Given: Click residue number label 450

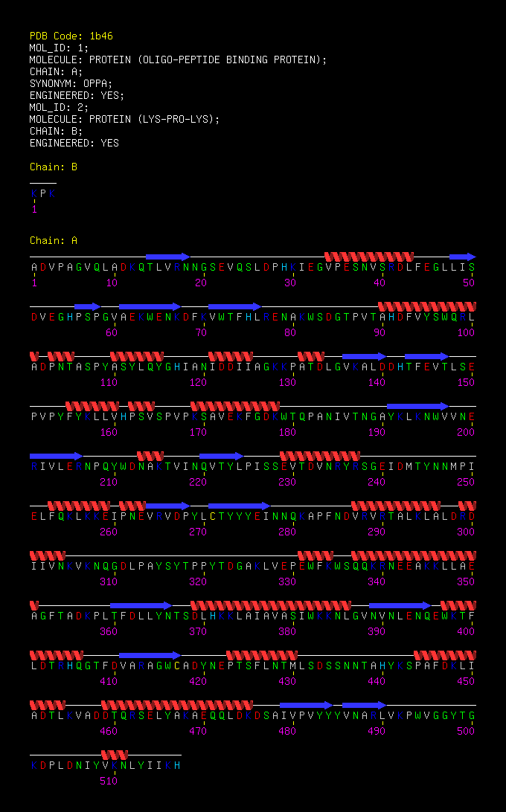Looking at the screenshot, I should [x=466, y=681].
